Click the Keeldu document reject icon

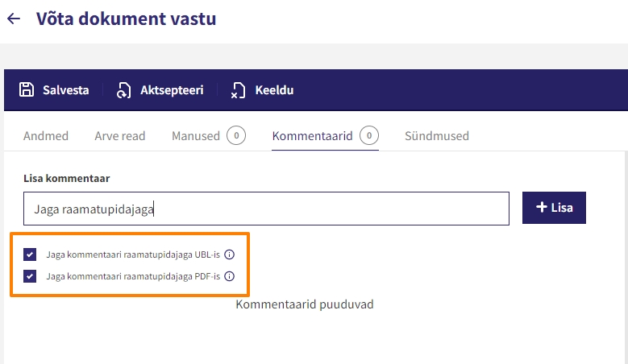point(238,90)
